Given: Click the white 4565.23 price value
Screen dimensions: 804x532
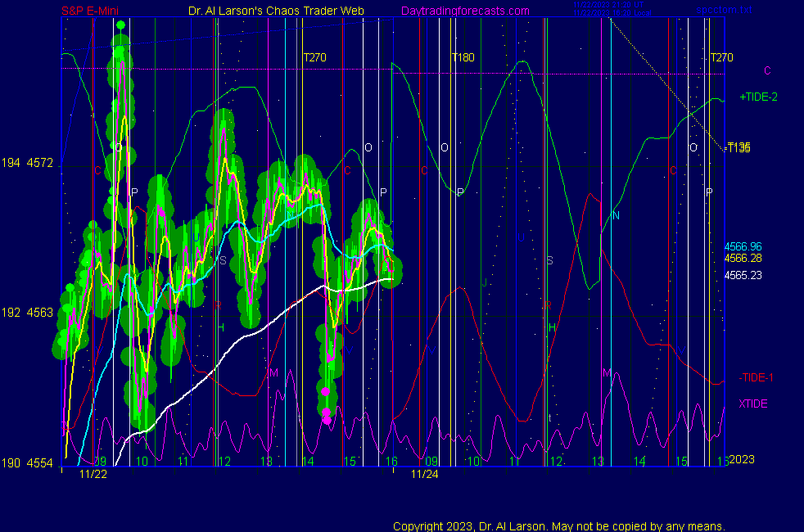Looking at the screenshot, I should point(743,275).
